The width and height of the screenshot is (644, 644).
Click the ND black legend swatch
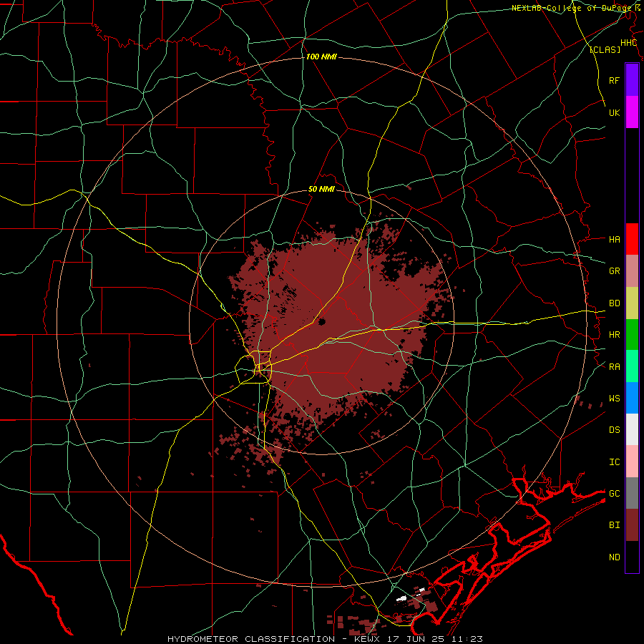click(632, 557)
